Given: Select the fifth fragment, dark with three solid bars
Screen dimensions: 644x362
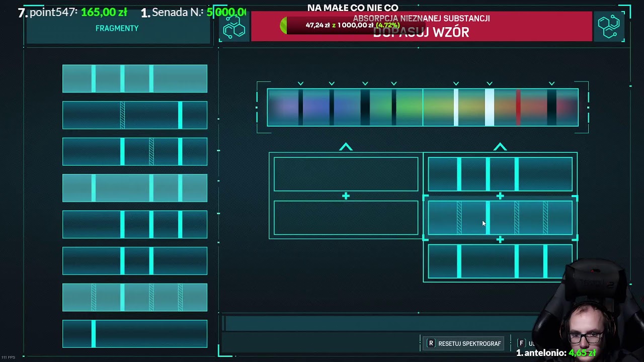Looking at the screenshot, I should [135, 224].
